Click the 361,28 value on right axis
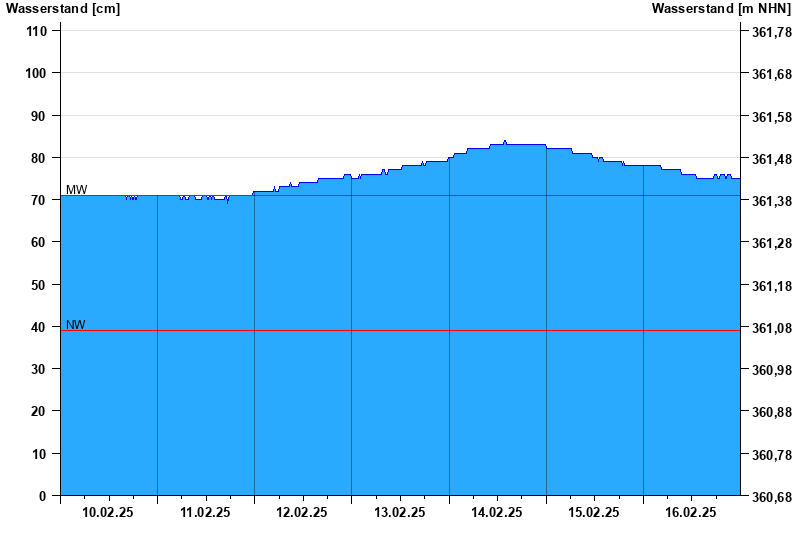The height and width of the screenshot is (550, 800). point(772,243)
